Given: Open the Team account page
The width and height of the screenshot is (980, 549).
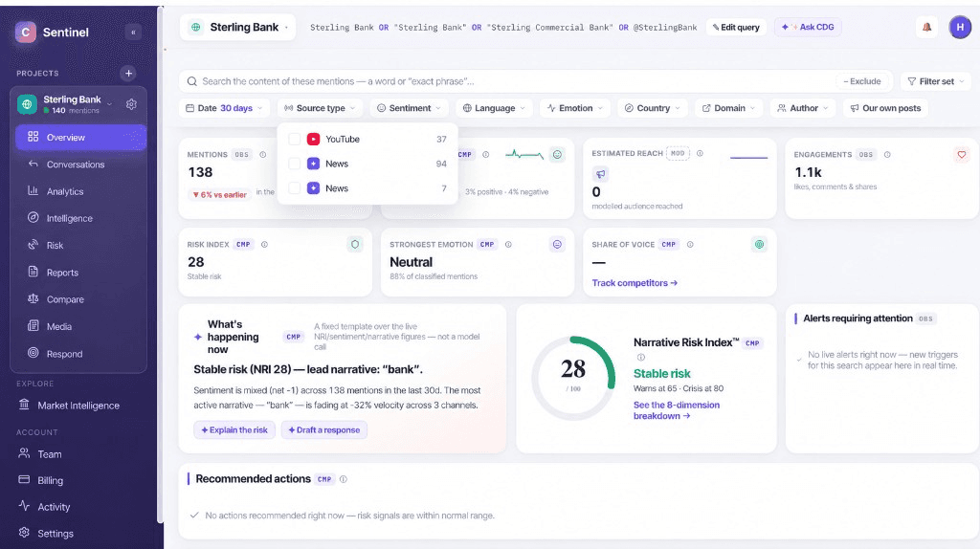Looking at the screenshot, I should point(79,454).
